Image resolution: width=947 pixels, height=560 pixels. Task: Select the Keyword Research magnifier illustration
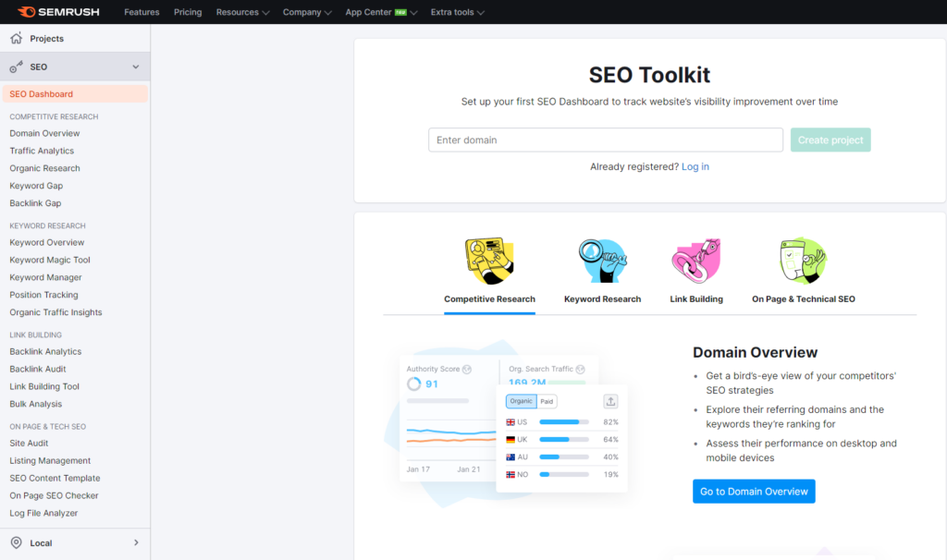pyautogui.click(x=602, y=261)
